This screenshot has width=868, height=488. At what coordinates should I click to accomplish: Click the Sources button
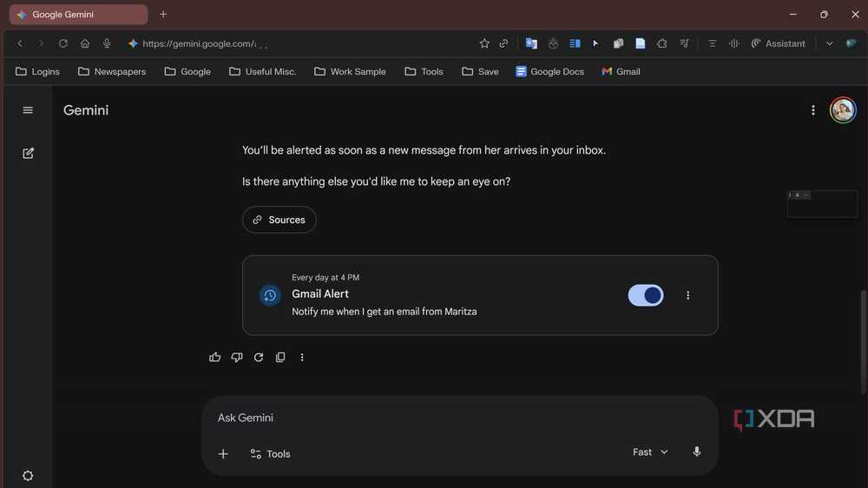[279, 220]
